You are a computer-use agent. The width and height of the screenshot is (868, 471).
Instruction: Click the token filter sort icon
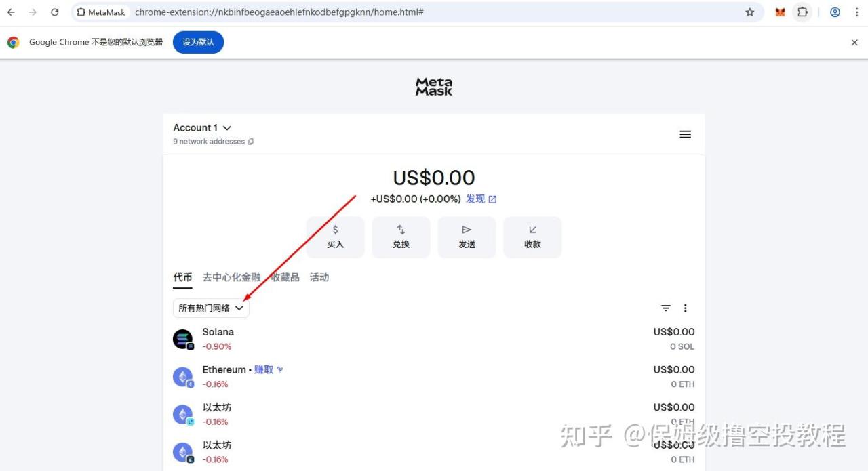tap(666, 308)
